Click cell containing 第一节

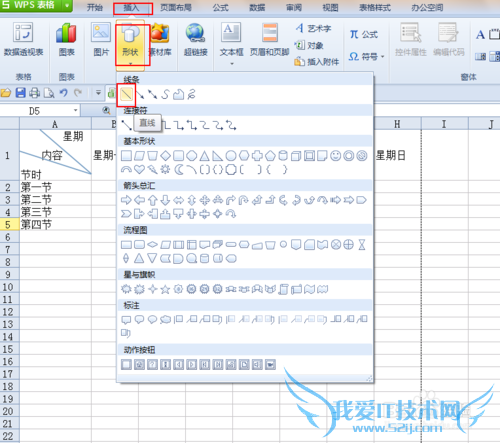[55, 187]
